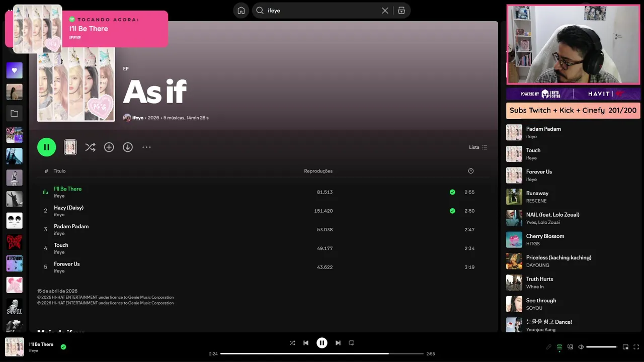Seek on the song progress bar
This screenshot has width=644, height=362.
(x=322, y=353)
